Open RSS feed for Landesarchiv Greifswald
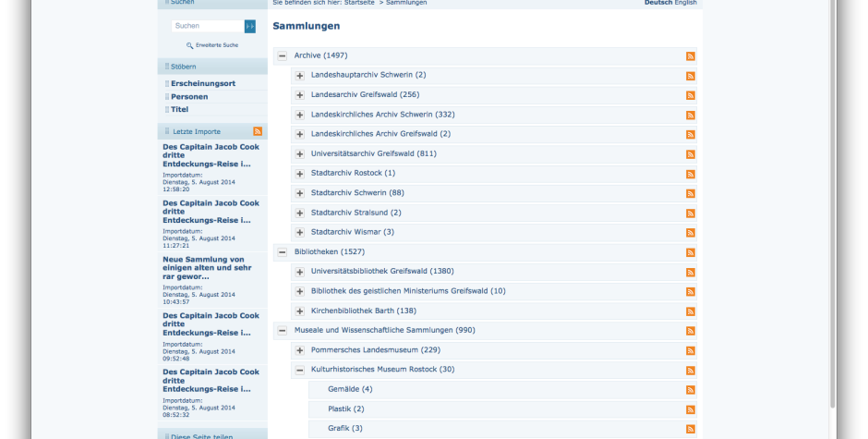The width and height of the screenshot is (868, 439). [x=691, y=95]
